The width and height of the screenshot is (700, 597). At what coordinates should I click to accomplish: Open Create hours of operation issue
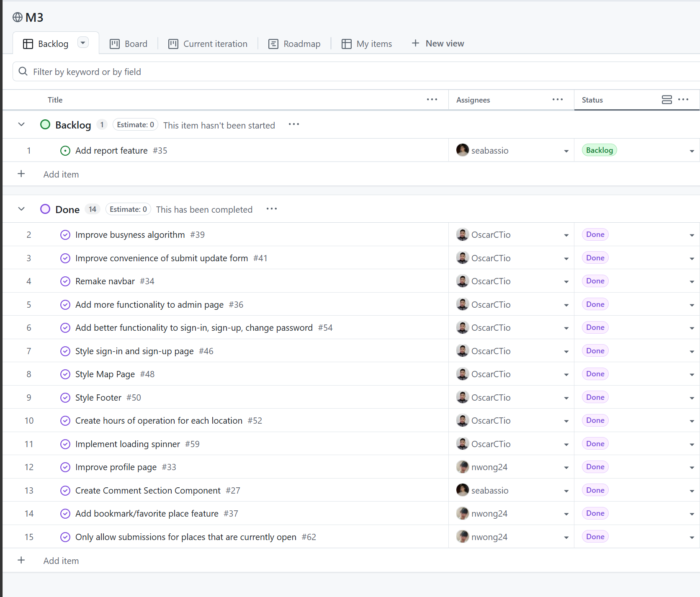coord(159,421)
